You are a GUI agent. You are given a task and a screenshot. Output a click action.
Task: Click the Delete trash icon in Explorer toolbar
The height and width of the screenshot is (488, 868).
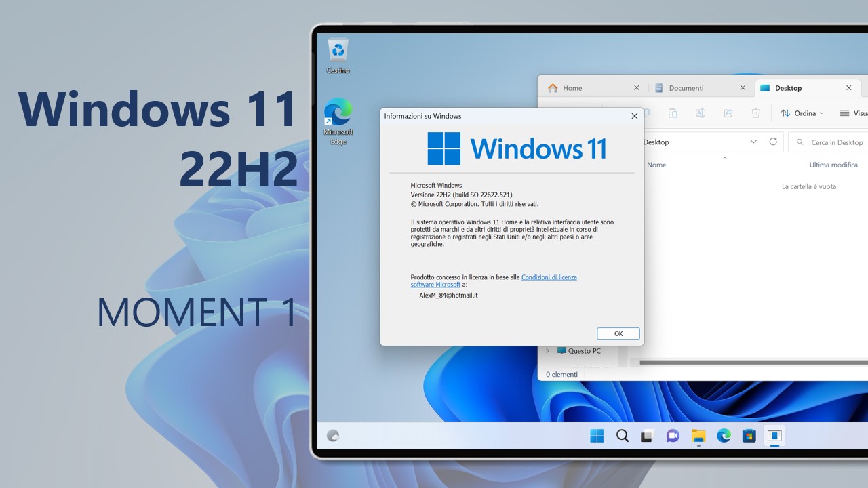click(x=755, y=113)
